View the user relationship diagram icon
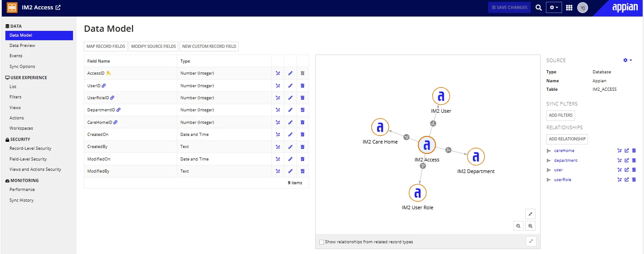 point(619,170)
